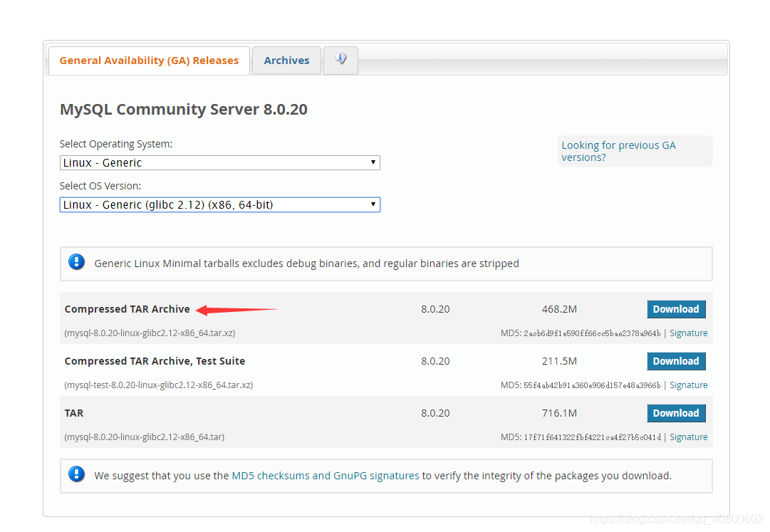This screenshot has width=770, height=532.
Task: Follow MD5 checksums and GnuPG signatures link
Action: tap(326, 476)
